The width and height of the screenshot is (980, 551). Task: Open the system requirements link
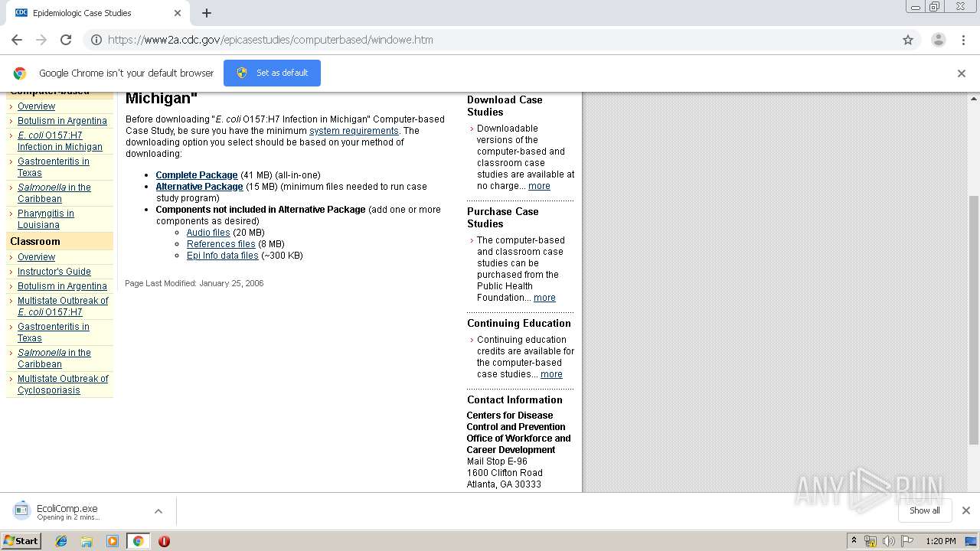[x=354, y=131]
